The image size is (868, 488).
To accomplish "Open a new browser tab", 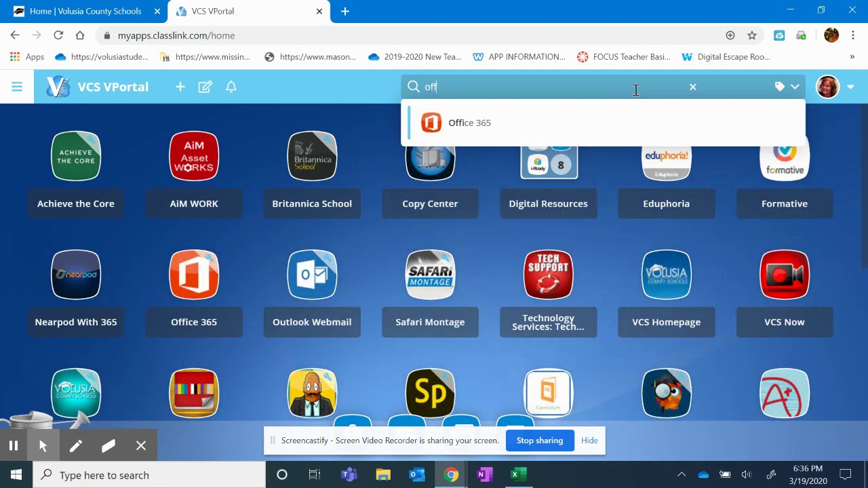I will click(345, 11).
